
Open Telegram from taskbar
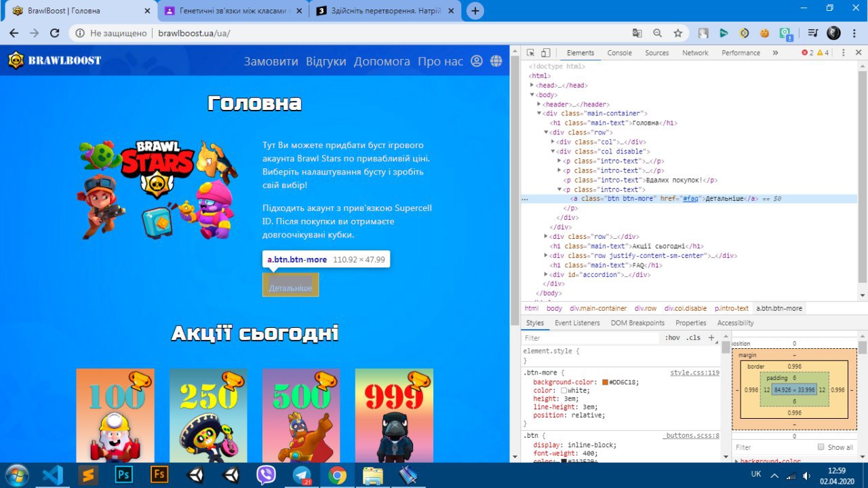pos(302,474)
